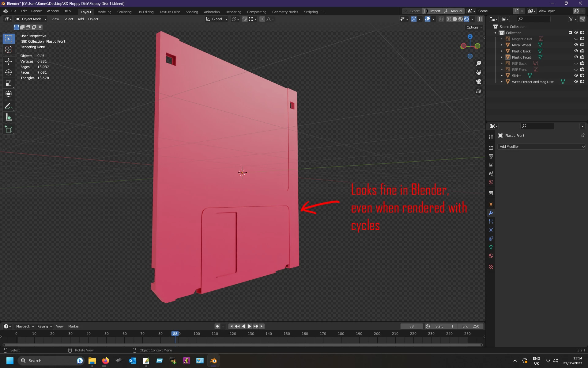Select the Move tool in toolbar
Image resolution: width=588 pixels, height=368 pixels.
pyautogui.click(x=9, y=61)
